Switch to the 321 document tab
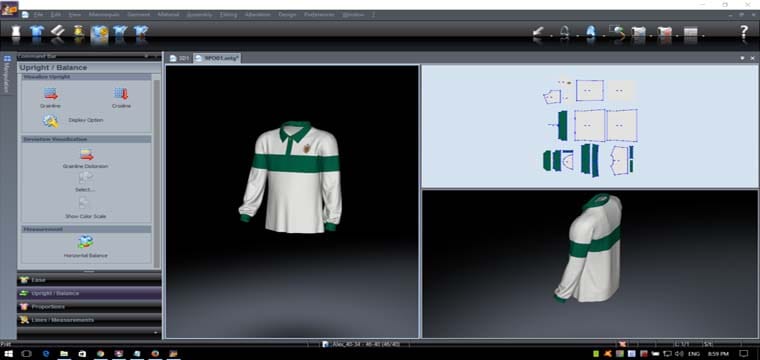 tap(179, 58)
